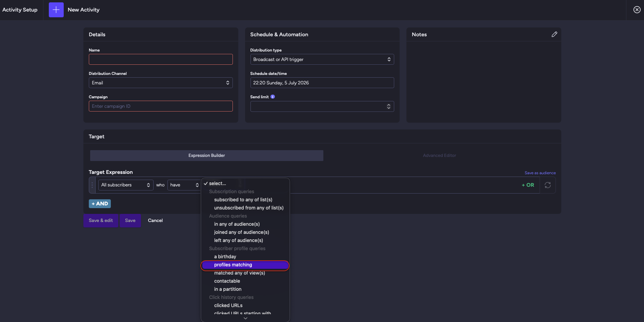Select 'left any of audience(s)' option
The image size is (644, 322).
(x=245, y=240)
